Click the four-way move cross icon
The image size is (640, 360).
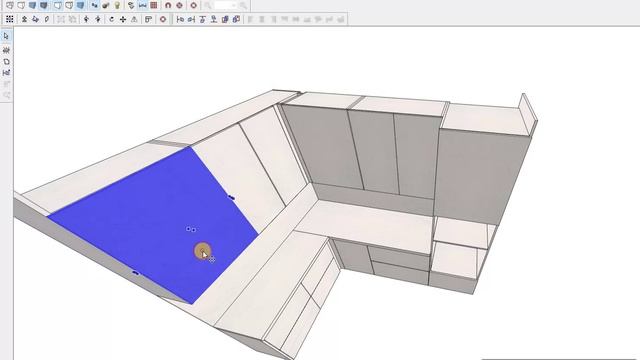123,19
